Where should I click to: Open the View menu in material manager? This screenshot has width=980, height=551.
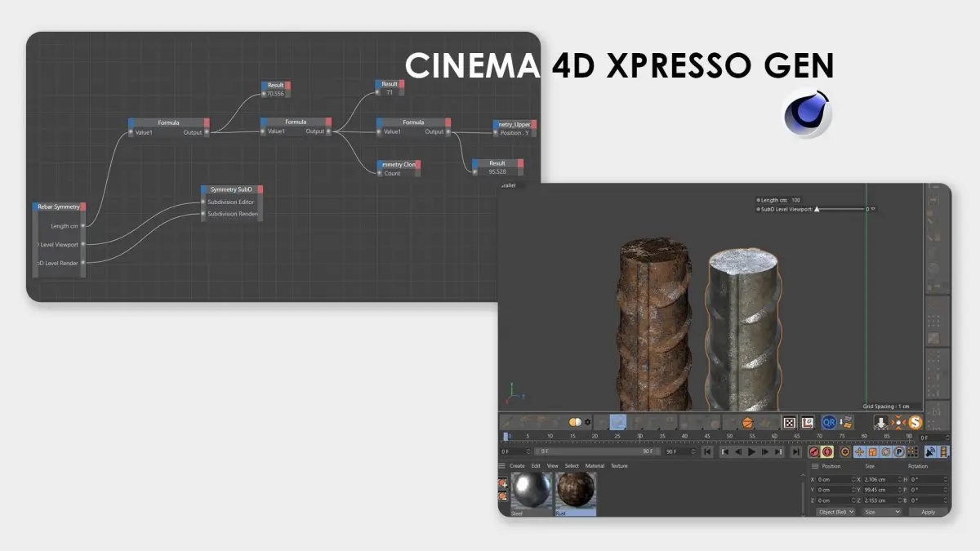pyautogui.click(x=553, y=466)
